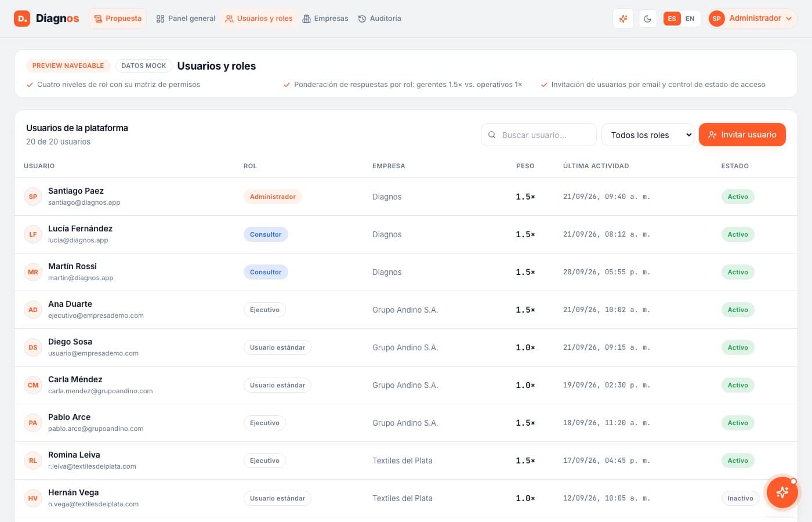This screenshot has width=812, height=522.
Task: Click the USUARIO column header
Action: coord(39,166)
